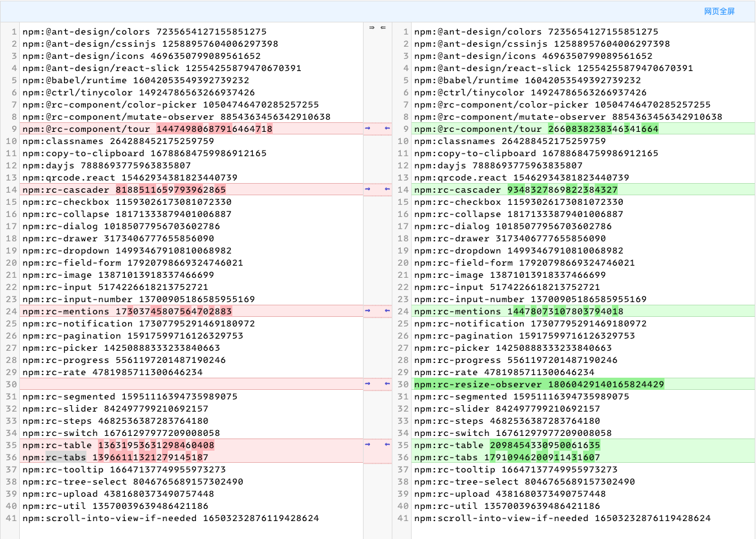Merge rc-cascader line rightward via arrow
The width and height of the screenshot is (756, 539).
pyautogui.click(x=368, y=189)
